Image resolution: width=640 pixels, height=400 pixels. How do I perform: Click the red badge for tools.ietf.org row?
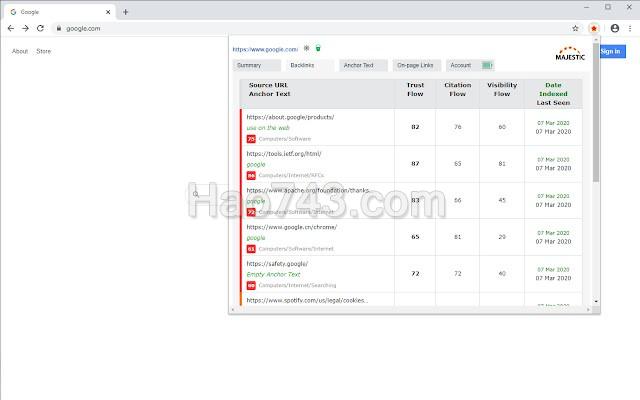pos(251,176)
